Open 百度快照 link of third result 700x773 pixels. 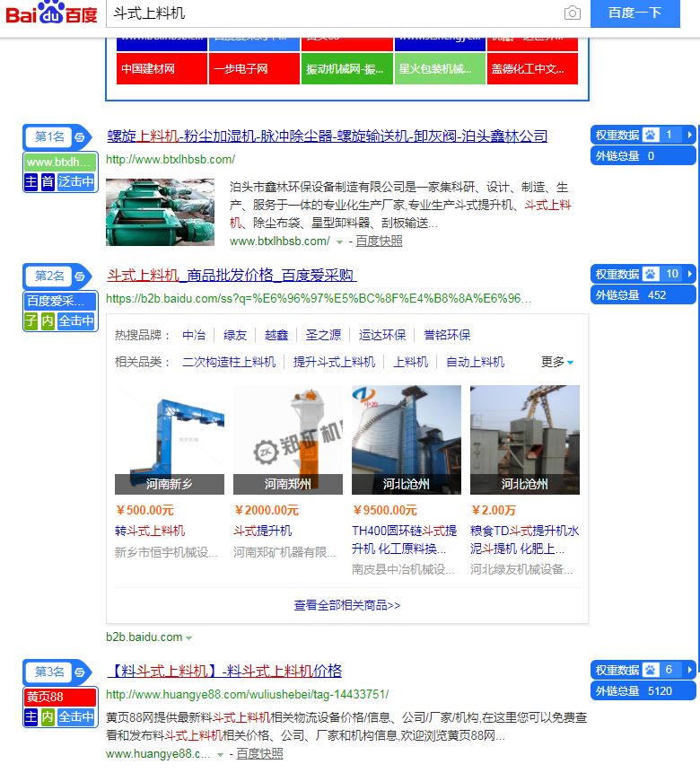point(259,754)
